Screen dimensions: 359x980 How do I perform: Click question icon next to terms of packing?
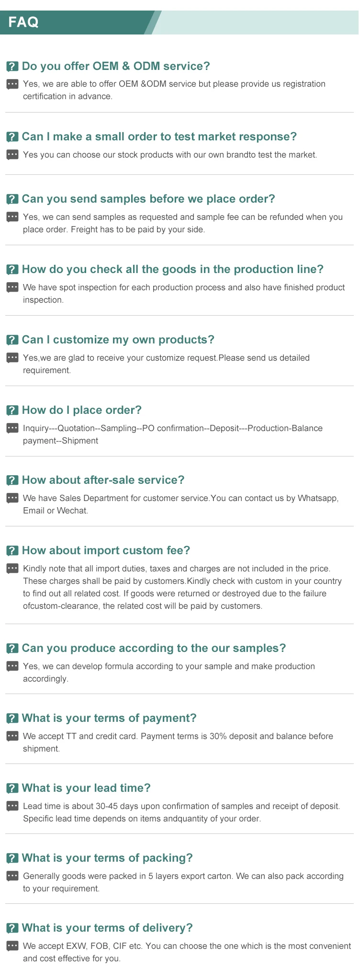point(12,858)
